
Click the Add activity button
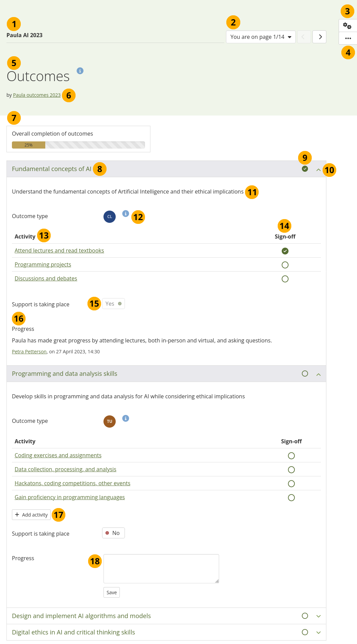click(31, 515)
